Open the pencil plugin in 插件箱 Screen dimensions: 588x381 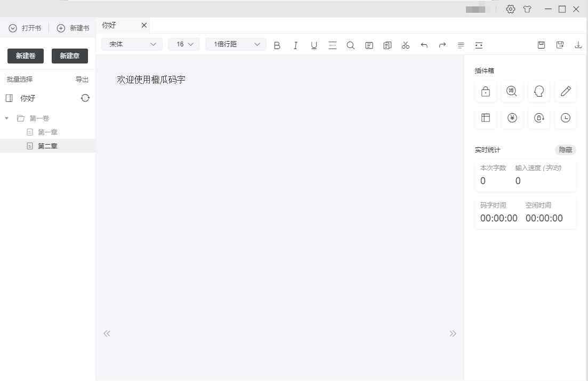(566, 91)
